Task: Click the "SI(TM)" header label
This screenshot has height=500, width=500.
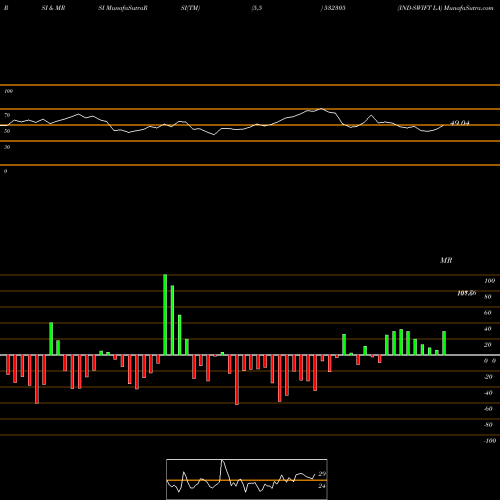Action: pyautogui.click(x=190, y=8)
